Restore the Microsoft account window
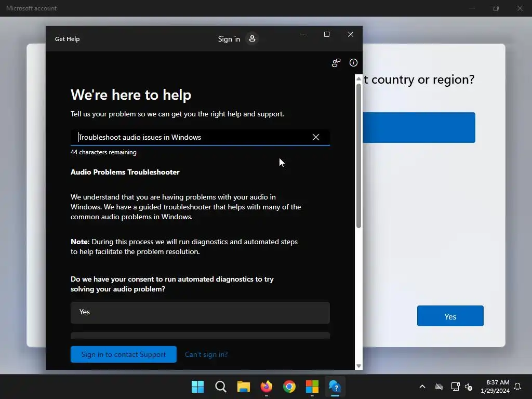The height and width of the screenshot is (399, 532). coord(496,8)
